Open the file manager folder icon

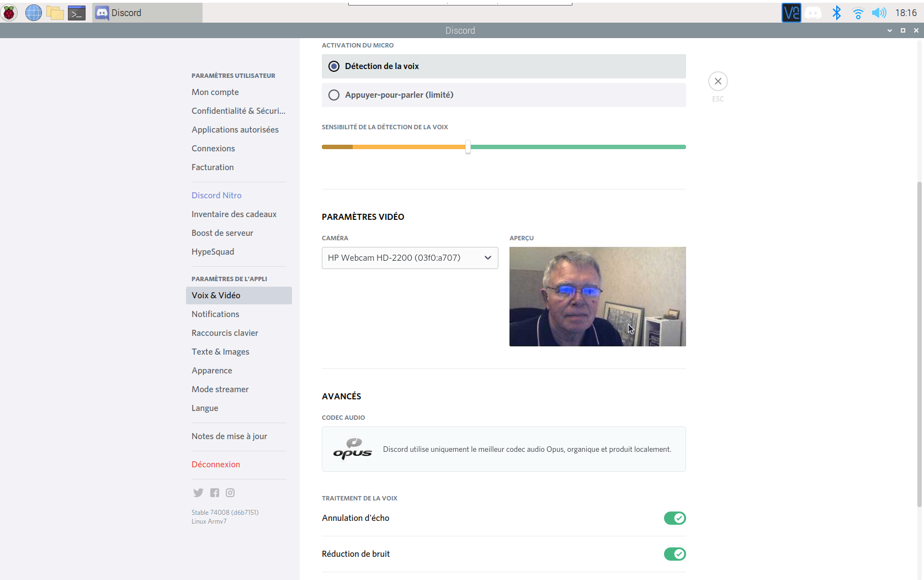coord(55,12)
